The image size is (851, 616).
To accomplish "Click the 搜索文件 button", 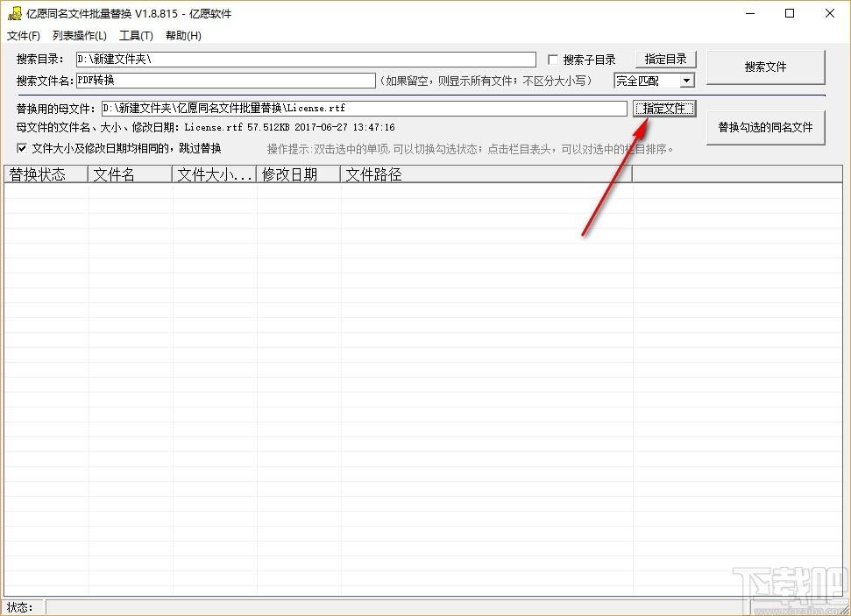I will tap(765, 67).
